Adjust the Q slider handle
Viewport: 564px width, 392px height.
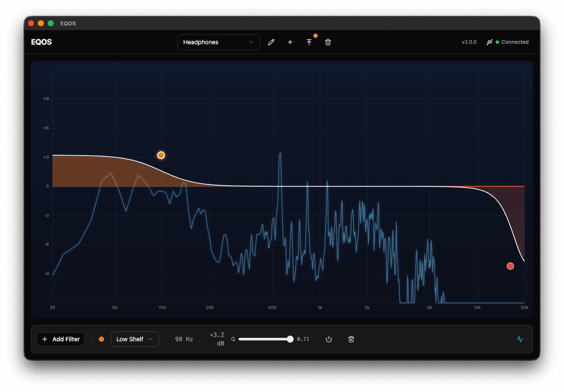[x=290, y=339]
